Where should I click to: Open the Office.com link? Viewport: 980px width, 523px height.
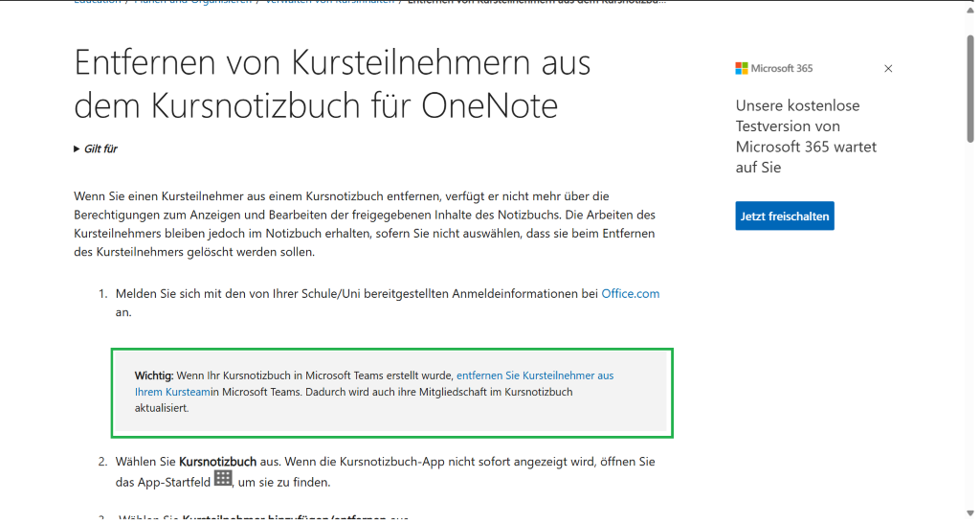pos(630,293)
